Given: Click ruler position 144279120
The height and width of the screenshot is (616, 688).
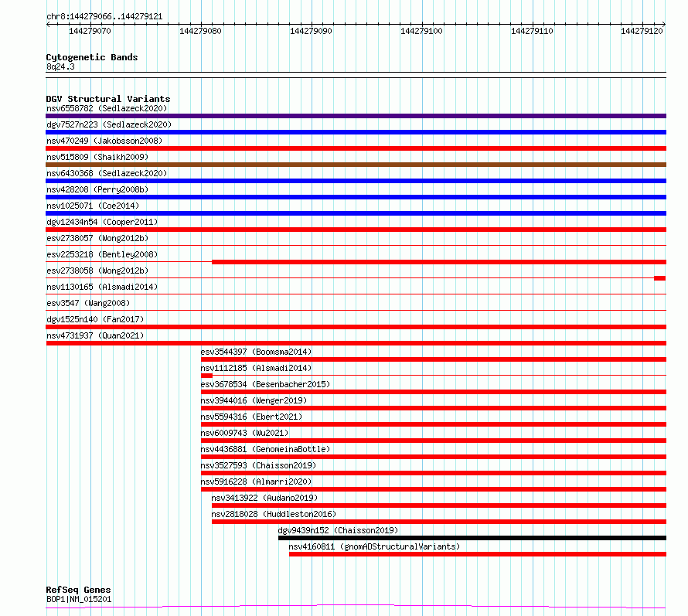Looking at the screenshot, I should [x=642, y=31].
